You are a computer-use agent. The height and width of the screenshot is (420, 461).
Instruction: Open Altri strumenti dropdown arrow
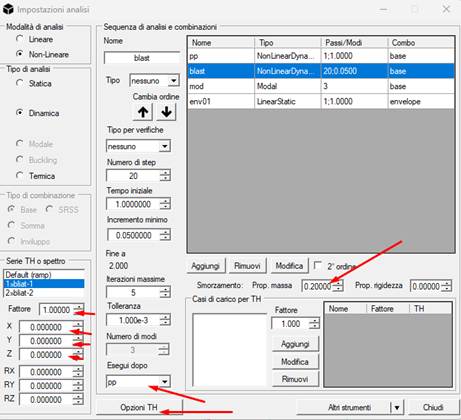pos(397,407)
